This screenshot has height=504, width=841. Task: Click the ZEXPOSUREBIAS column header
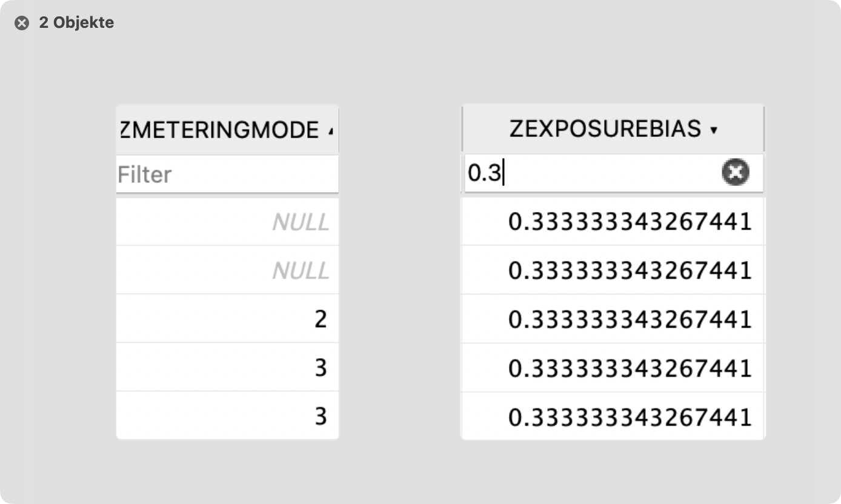605,129
